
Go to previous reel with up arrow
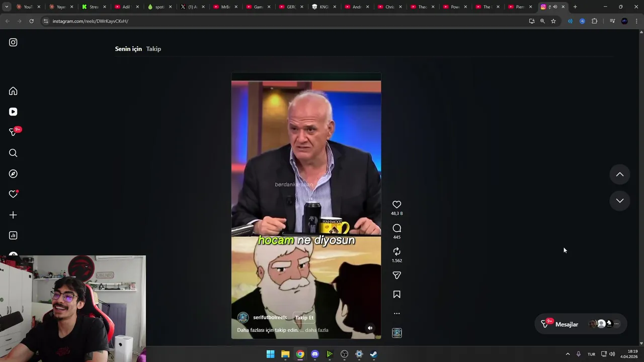(x=620, y=174)
